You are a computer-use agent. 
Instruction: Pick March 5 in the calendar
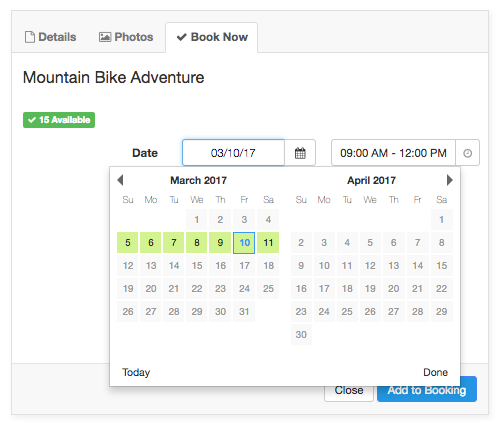click(x=128, y=243)
